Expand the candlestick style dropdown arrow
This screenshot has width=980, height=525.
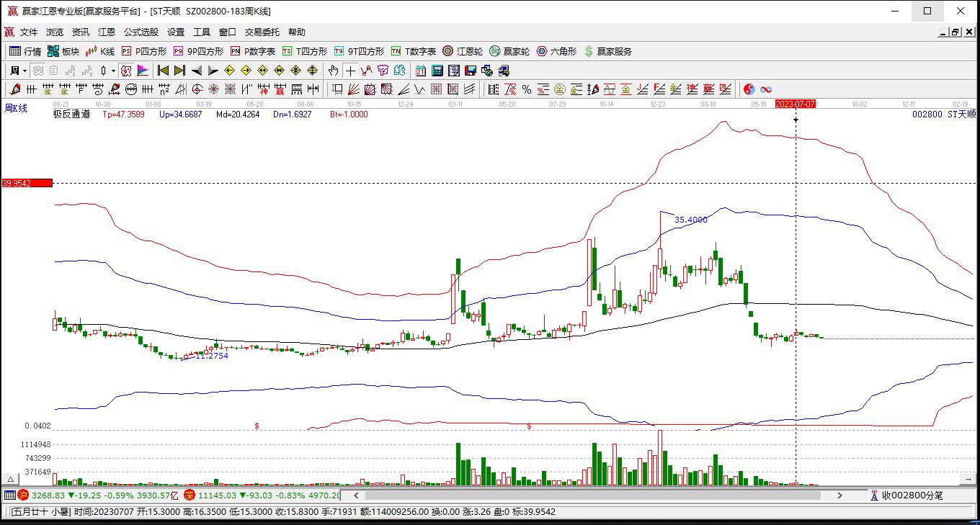(x=113, y=71)
